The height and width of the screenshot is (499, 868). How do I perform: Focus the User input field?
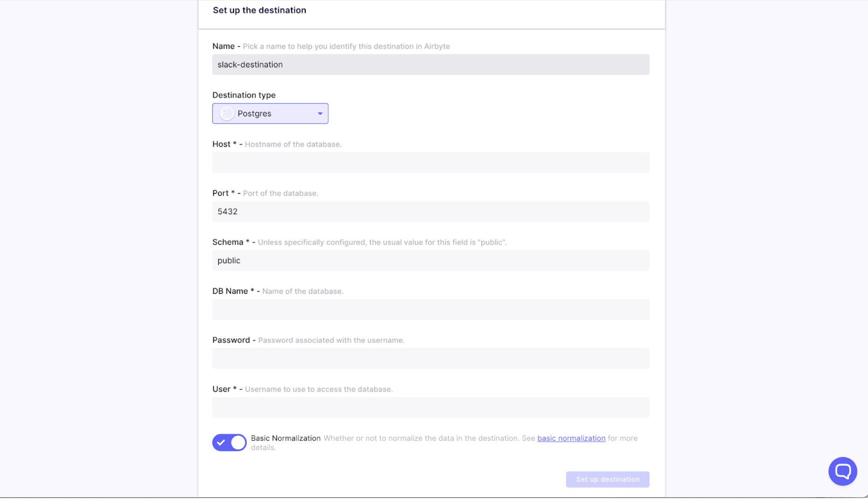click(430, 407)
